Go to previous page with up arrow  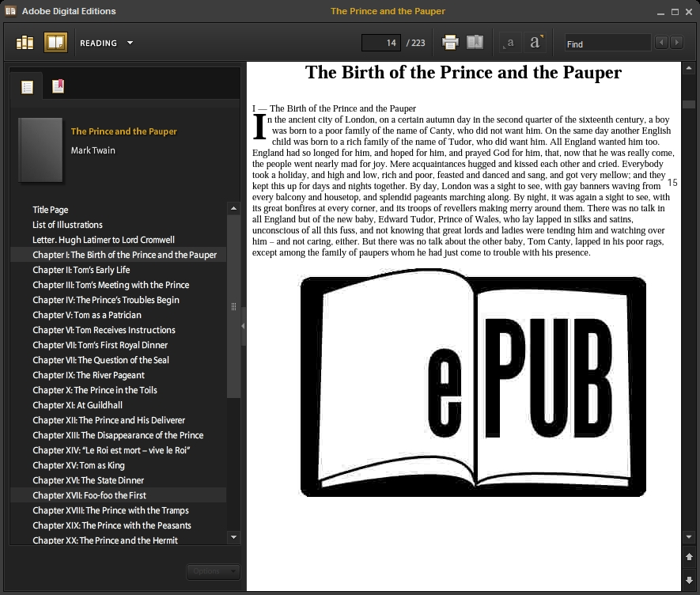(x=689, y=556)
